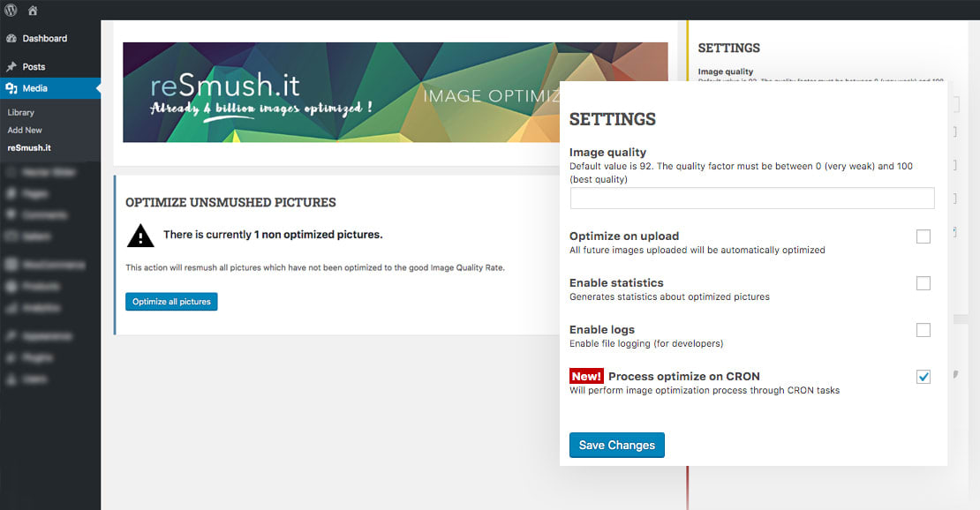Enable statistics checkbox
Screen dimensions: 980x510
click(x=923, y=283)
